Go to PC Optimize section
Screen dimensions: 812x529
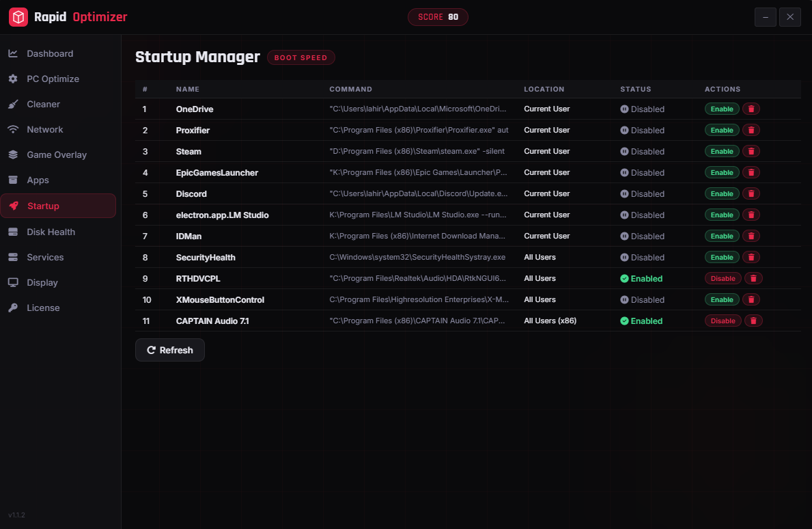(x=58, y=79)
